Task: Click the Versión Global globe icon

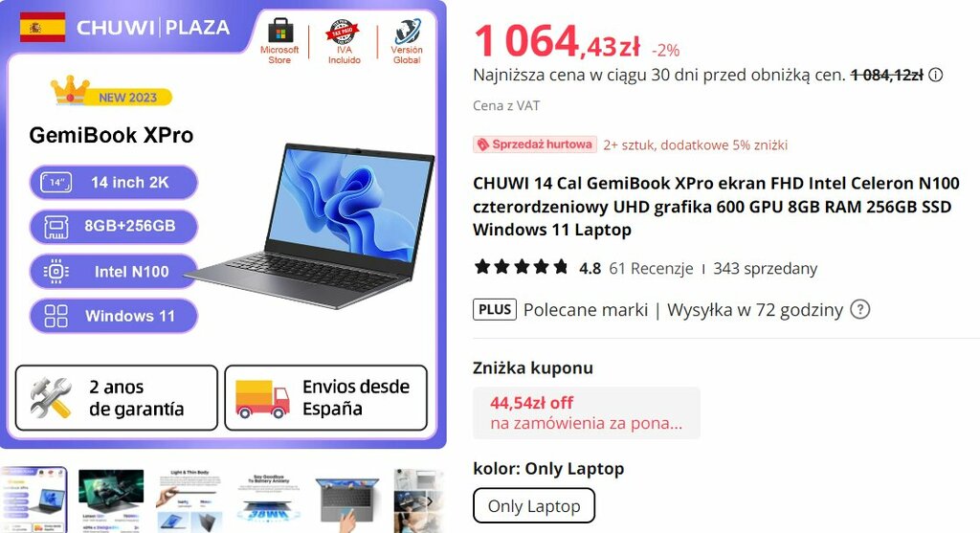Action: point(407,31)
